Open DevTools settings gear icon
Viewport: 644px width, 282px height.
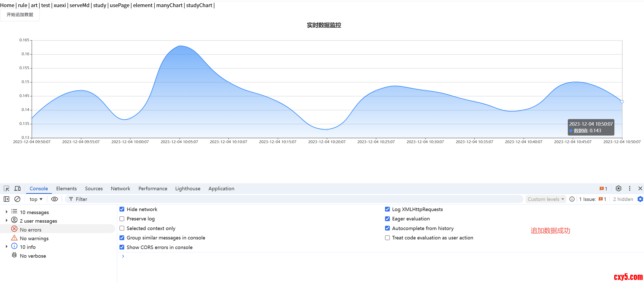pos(618,189)
